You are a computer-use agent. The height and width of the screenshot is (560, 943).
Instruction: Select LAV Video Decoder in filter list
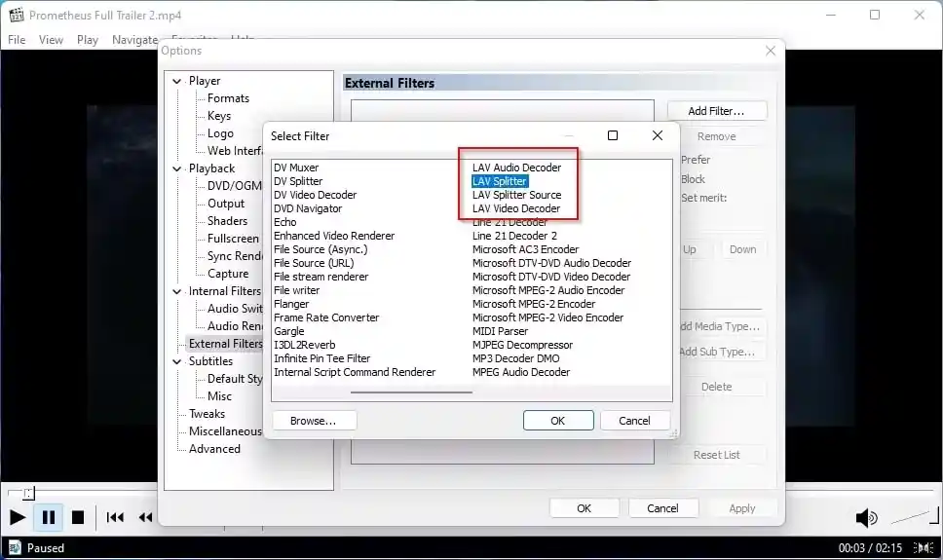[x=516, y=208]
